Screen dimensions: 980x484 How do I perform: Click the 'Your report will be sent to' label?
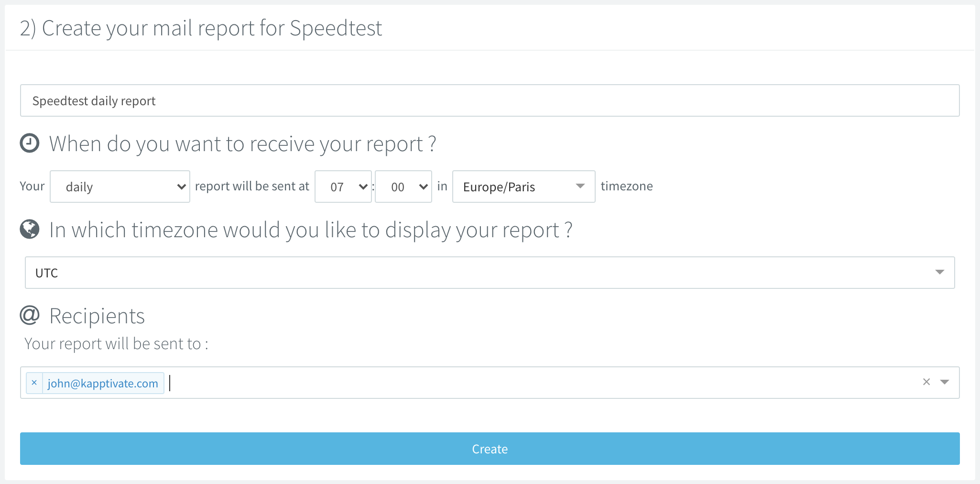click(x=116, y=344)
